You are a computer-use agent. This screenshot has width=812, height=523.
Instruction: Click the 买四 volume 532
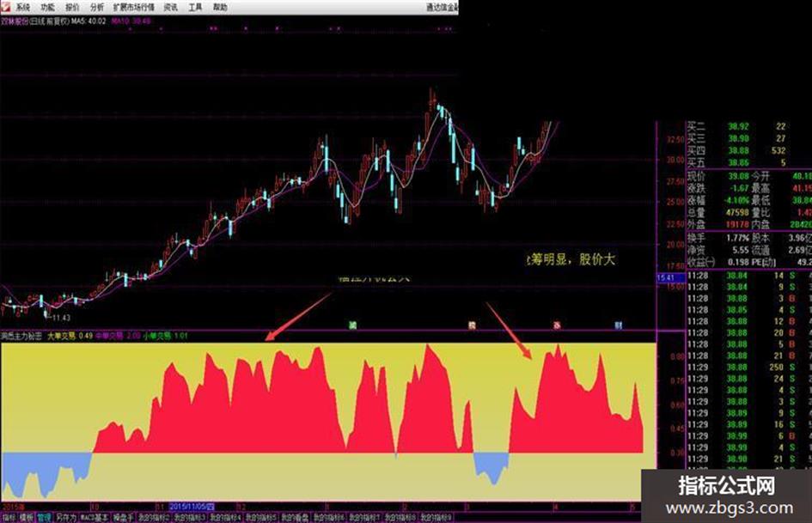pos(778,150)
